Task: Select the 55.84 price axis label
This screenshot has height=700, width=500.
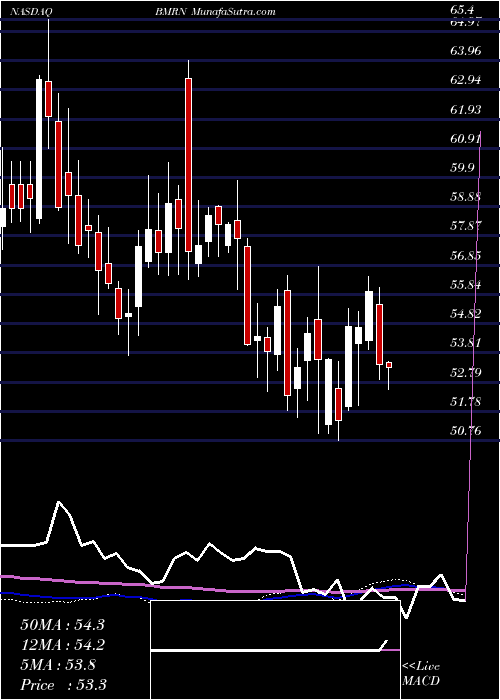Action: pyautogui.click(x=466, y=284)
